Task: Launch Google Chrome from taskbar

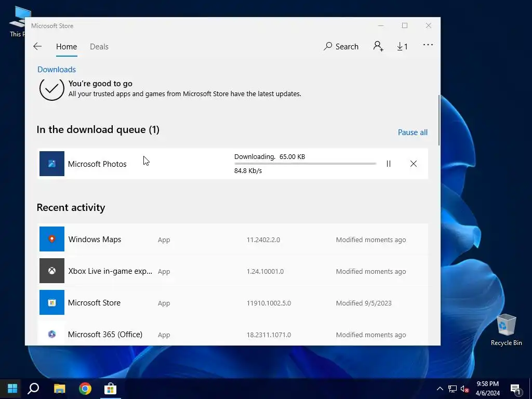Action: tap(85, 389)
